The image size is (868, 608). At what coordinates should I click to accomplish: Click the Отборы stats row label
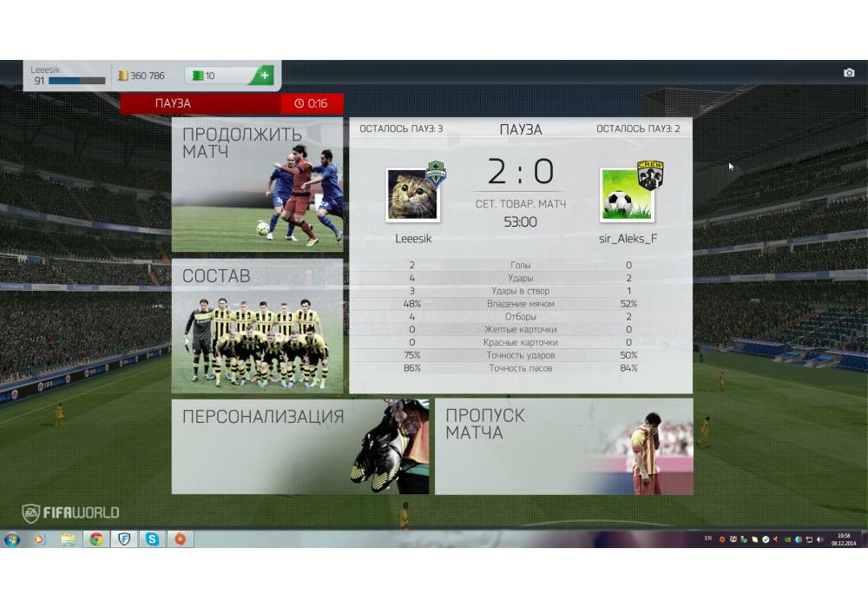coord(520,317)
